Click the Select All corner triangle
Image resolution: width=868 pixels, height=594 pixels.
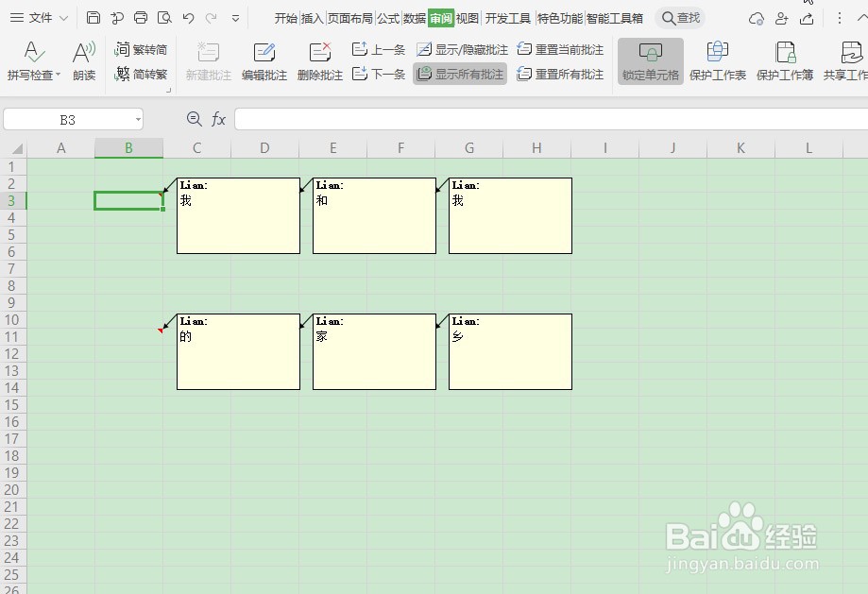[17, 148]
